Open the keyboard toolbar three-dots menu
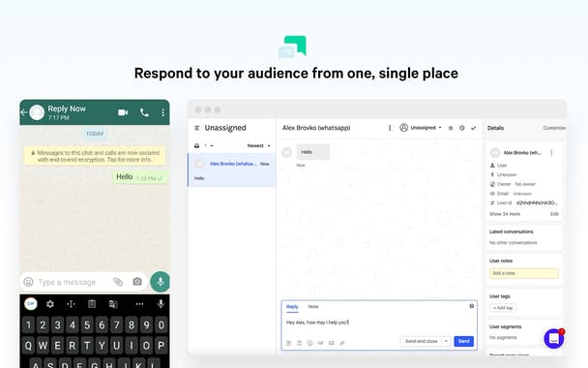This screenshot has width=588, height=368. point(139,304)
